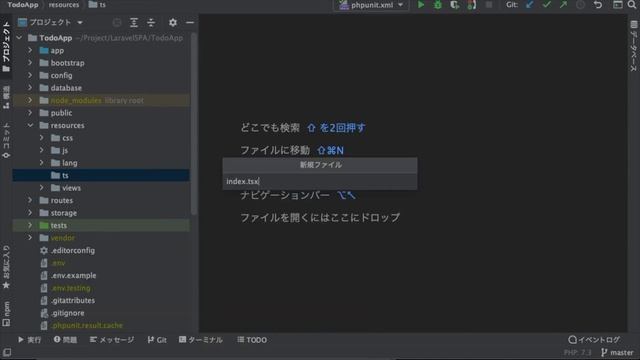Expand the css folder
Screen dimensions: 640x360
[x=42, y=138]
